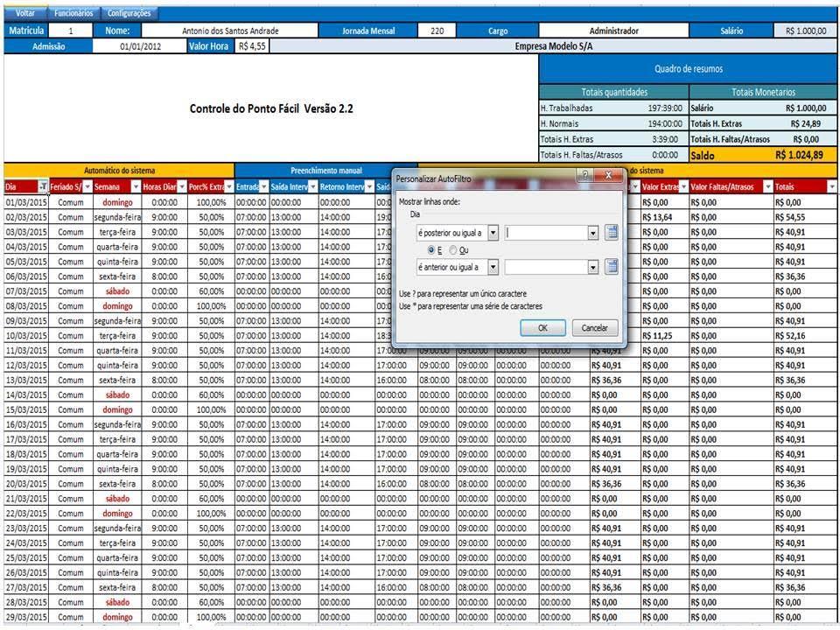Expand the Semana column filter
840x630 pixels.
[136, 186]
